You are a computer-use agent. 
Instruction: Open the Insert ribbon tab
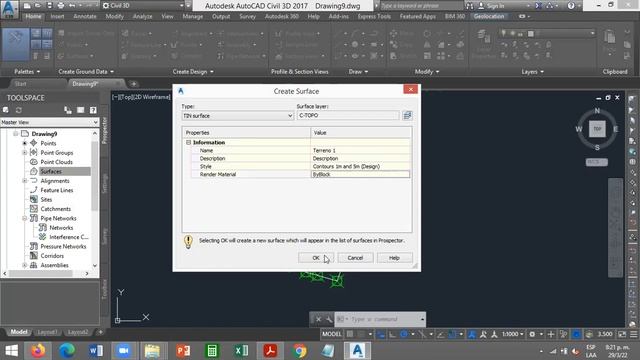[x=57, y=16]
